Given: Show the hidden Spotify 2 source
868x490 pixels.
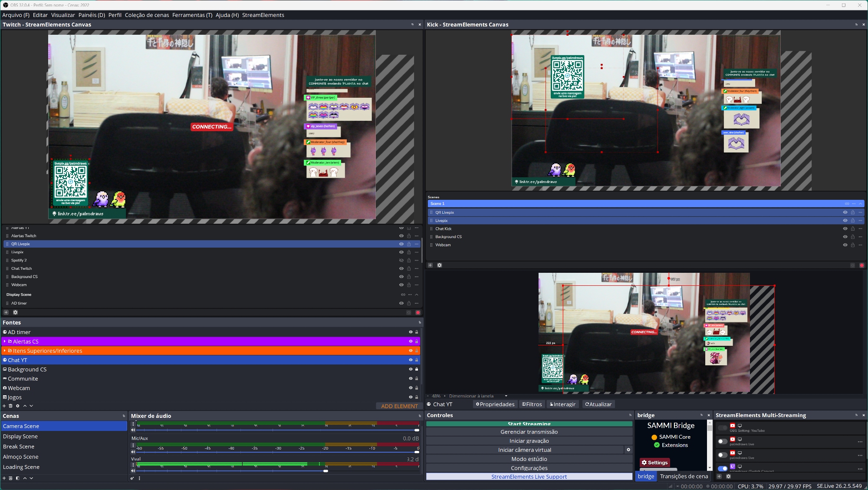Looking at the screenshot, I should pos(401,260).
